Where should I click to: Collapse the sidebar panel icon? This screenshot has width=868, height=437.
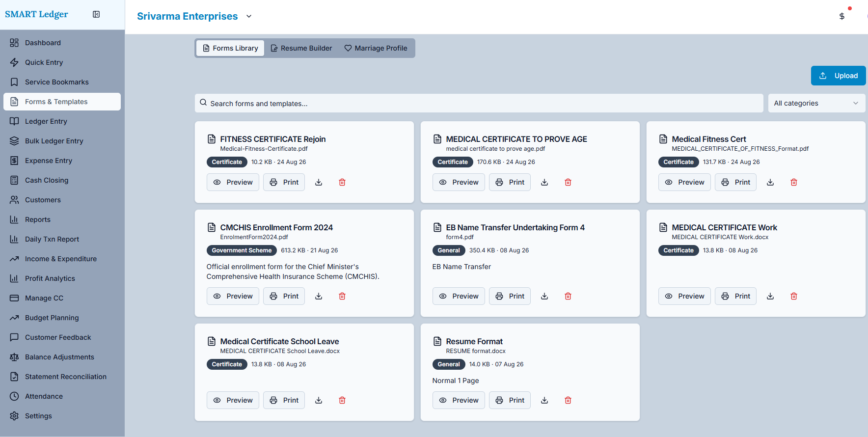click(96, 14)
